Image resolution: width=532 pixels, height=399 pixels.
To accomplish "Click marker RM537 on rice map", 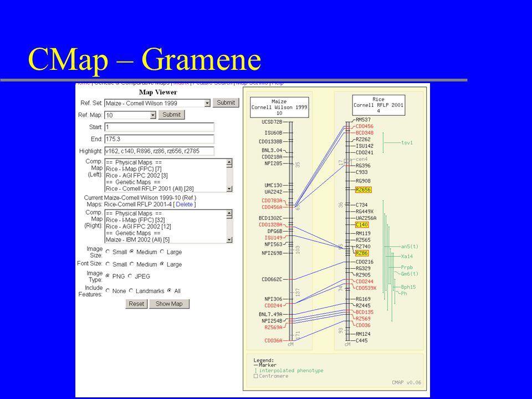I will pos(363,120).
